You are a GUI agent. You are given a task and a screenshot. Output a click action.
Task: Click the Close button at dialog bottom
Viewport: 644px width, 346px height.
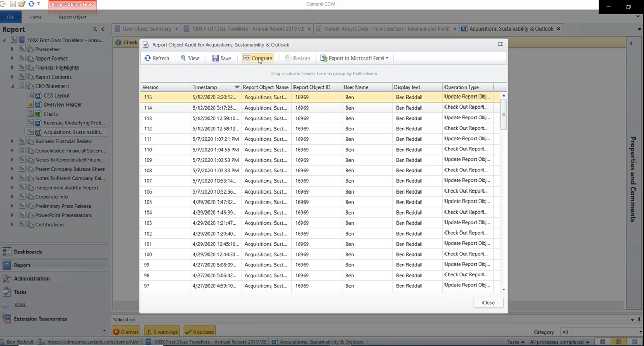tap(488, 302)
